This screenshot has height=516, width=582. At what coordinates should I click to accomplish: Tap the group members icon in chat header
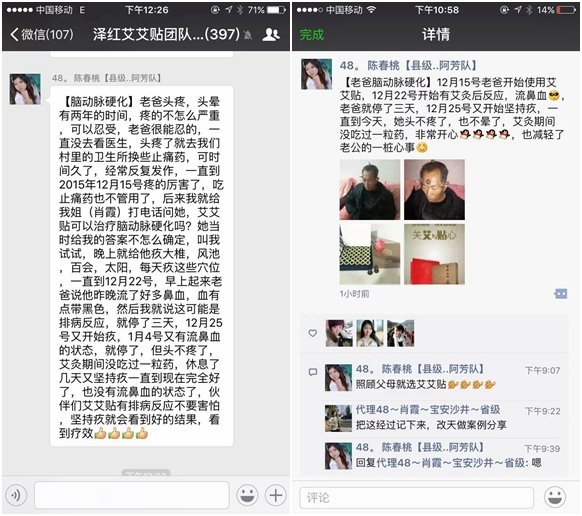pyautogui.click(x=271, y=35)
